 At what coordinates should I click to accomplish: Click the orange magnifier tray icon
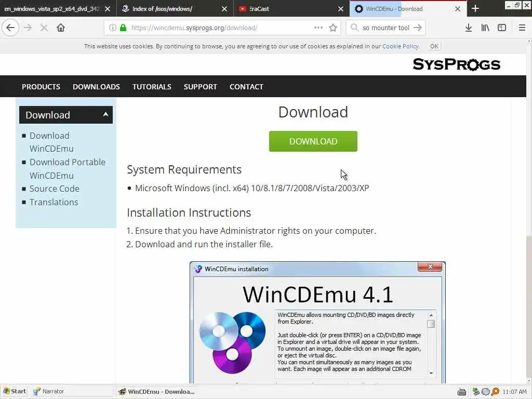(x=495, y=392)
